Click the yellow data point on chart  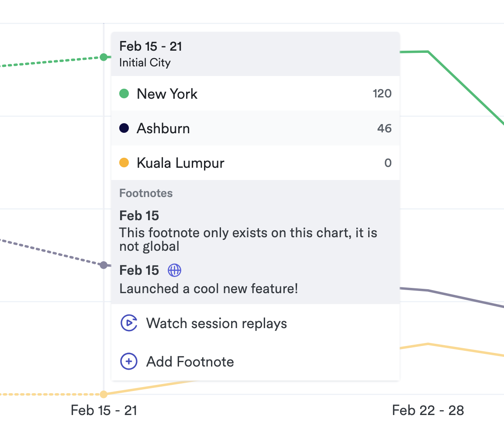pyautogui.click(x=104, y=394)
